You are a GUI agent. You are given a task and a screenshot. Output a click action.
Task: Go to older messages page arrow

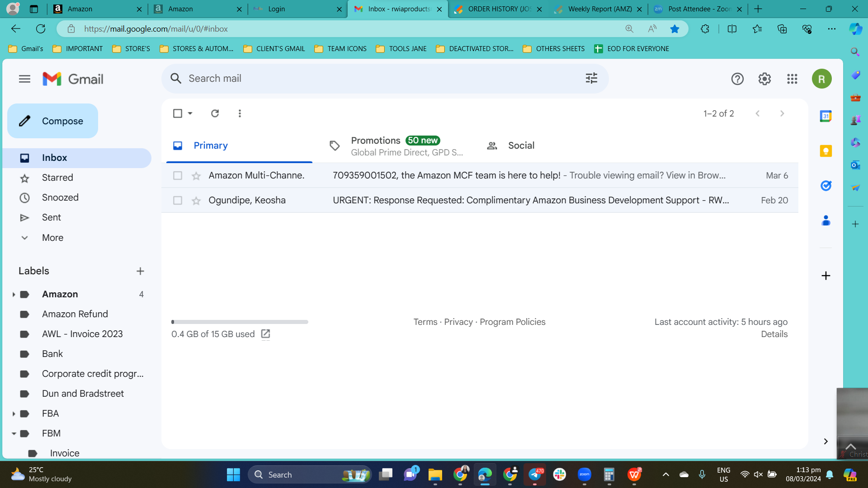(782, 113)
